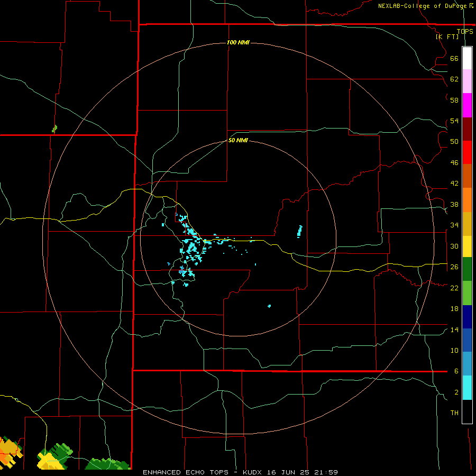Pick the yellow legend swatch
The width and height of the screenshot is (476, 476).
click(x=467, y=246)
